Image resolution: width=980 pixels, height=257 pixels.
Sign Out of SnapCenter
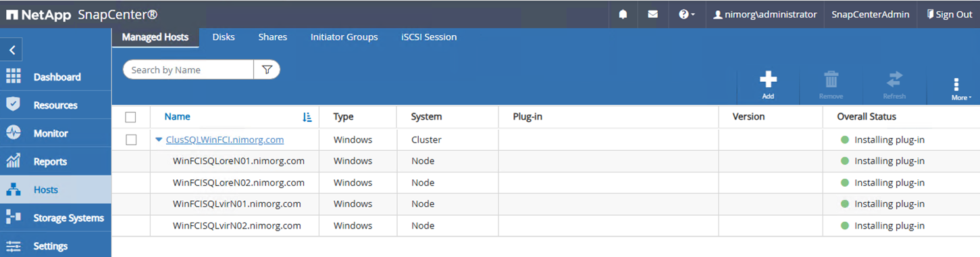click(950, 14)
